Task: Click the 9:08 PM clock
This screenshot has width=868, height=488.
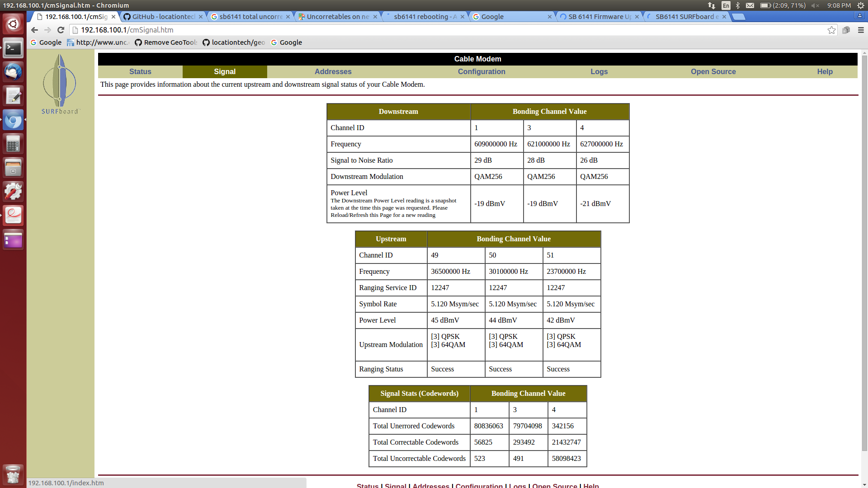Action: (x=839, y=5)
